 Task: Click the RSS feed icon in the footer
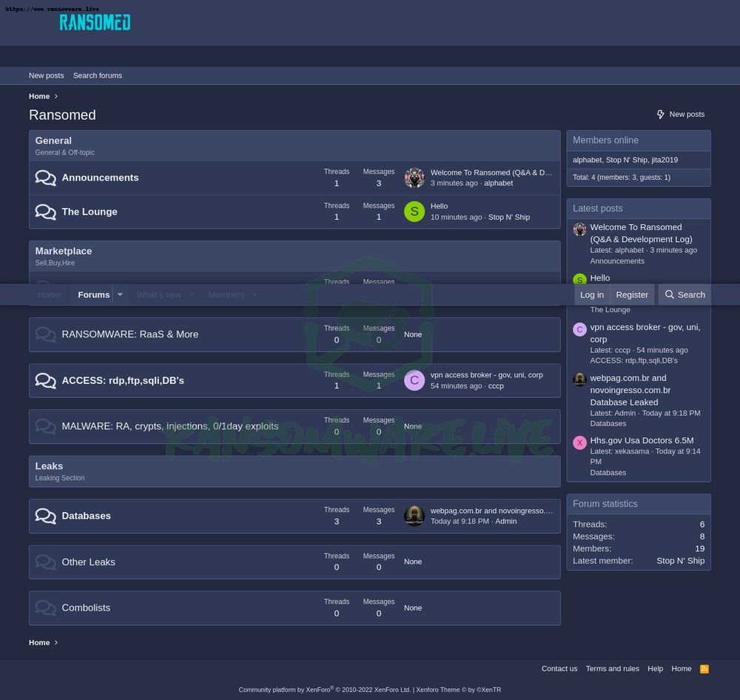[704, 668]
